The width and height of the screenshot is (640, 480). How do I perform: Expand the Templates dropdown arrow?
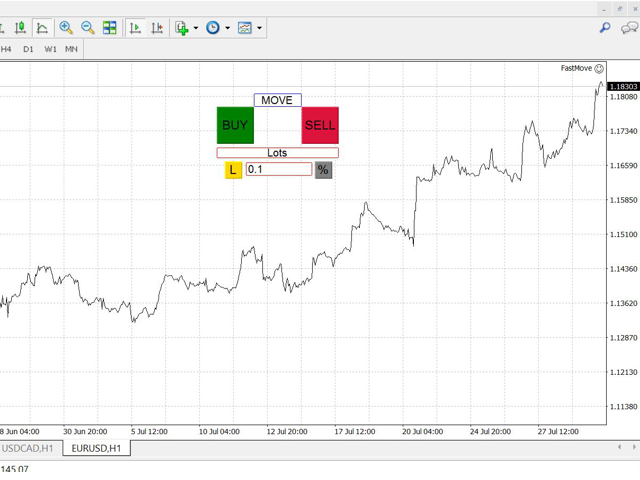pos(260,28)
